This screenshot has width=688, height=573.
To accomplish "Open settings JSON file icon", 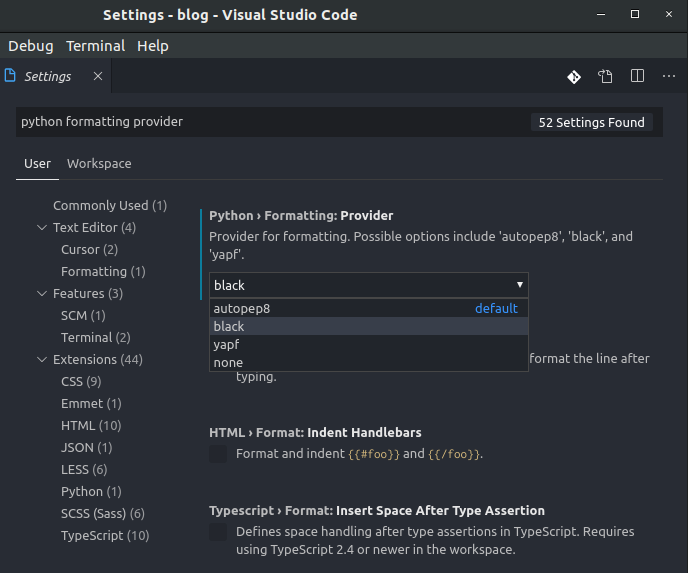I will click(605, 77).
